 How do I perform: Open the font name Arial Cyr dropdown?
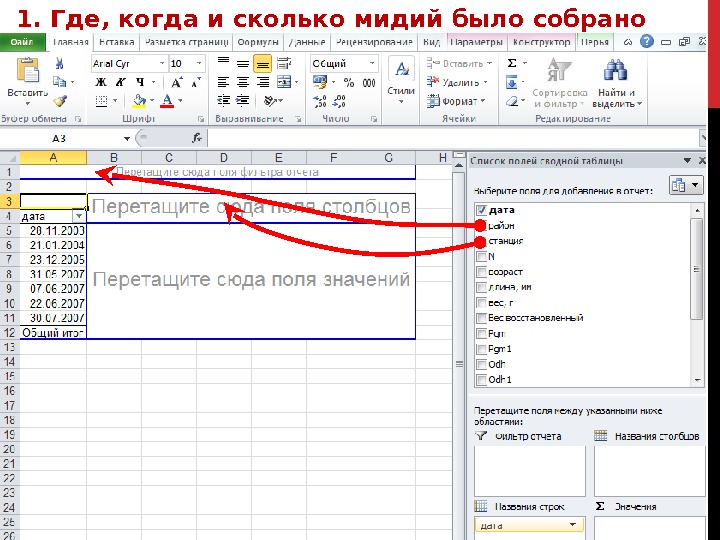(x=162, y=63)
